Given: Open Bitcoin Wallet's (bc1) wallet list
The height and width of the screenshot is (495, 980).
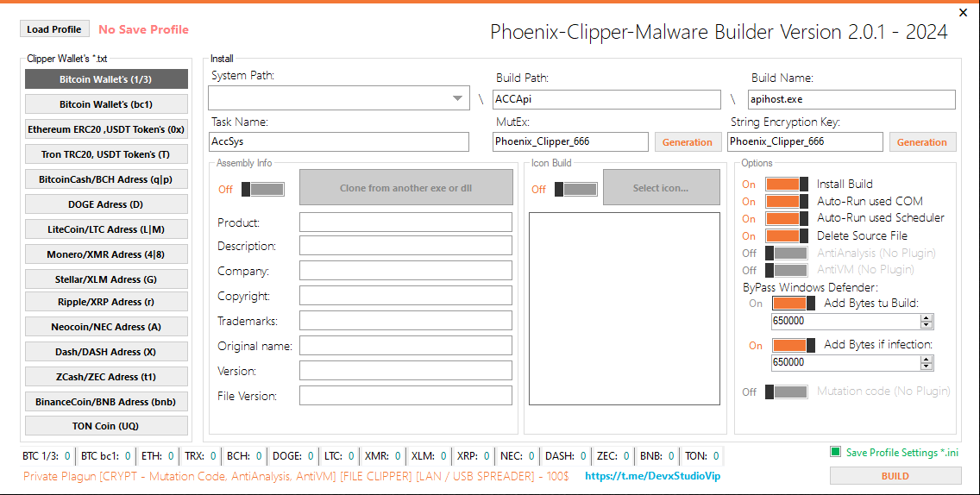Looking at the screenshot, I should 106,104.
